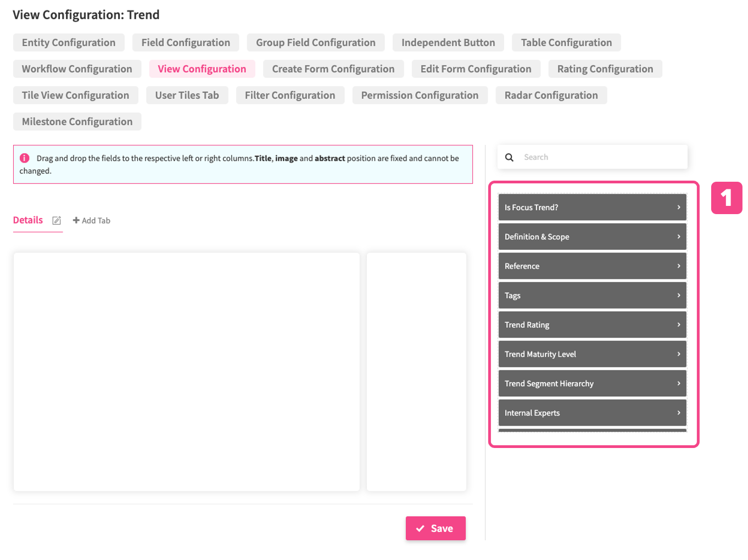Expand the Reference field chevron

point(678,266)
